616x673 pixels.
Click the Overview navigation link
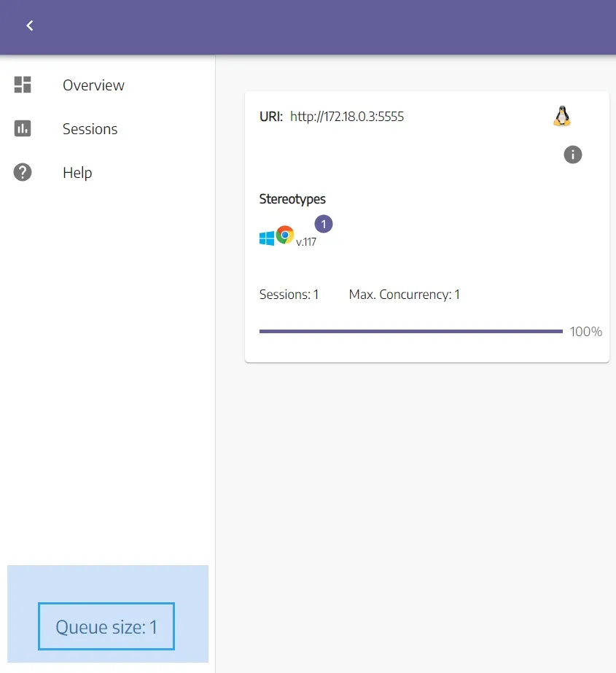[93, 85]
